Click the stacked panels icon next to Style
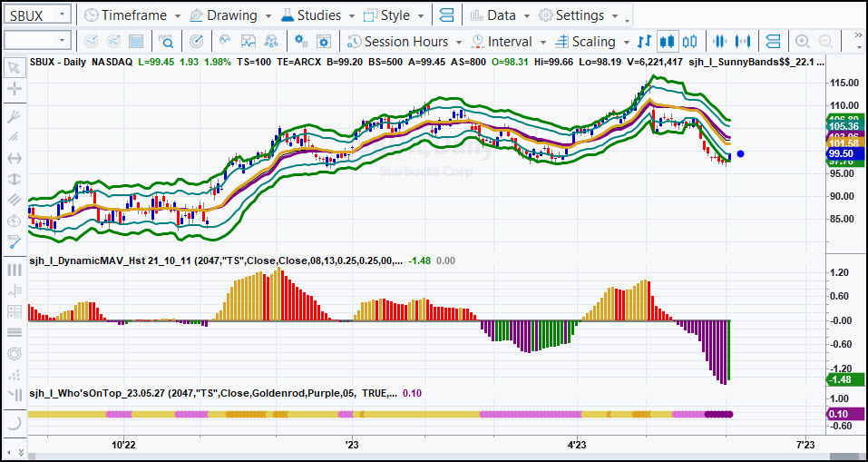 (x=446, y=15)
